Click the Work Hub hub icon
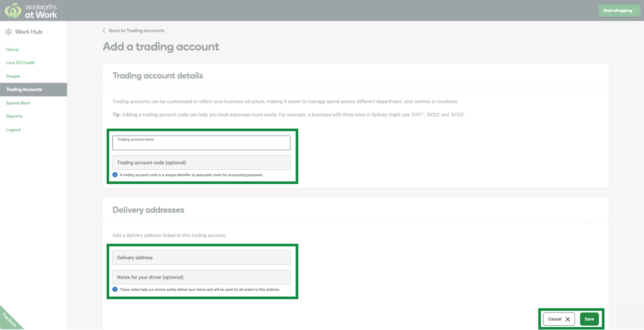The height and width of the screenshot is (330, 644). pos(9,32)
